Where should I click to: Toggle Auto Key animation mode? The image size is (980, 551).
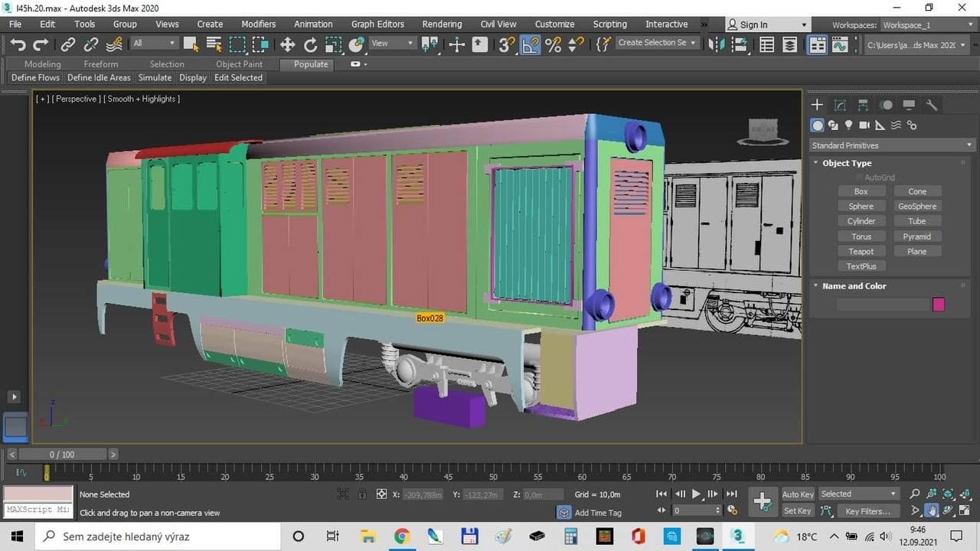(x=797, y=494)
